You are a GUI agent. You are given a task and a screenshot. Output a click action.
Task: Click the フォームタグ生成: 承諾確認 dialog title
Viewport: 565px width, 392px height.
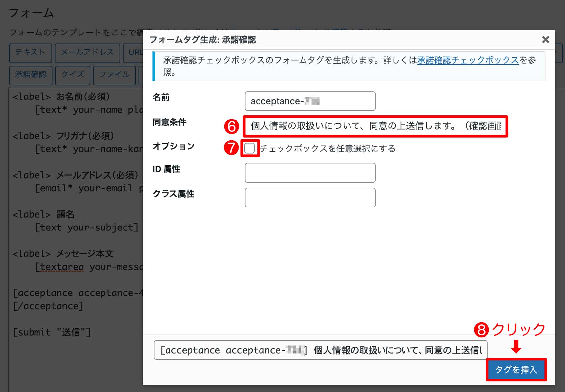point(203,40)
